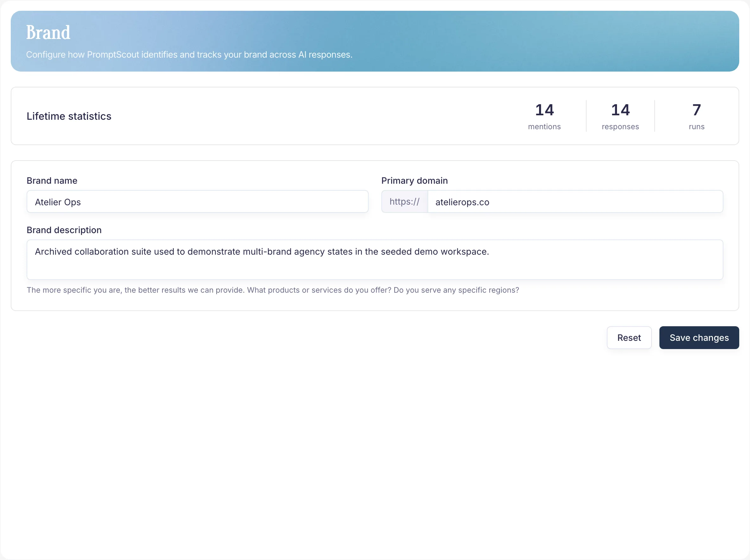This screenshot has height=560, width=750.
Task: Select the atelierops.co domain value
Action: tap(462, 202)
